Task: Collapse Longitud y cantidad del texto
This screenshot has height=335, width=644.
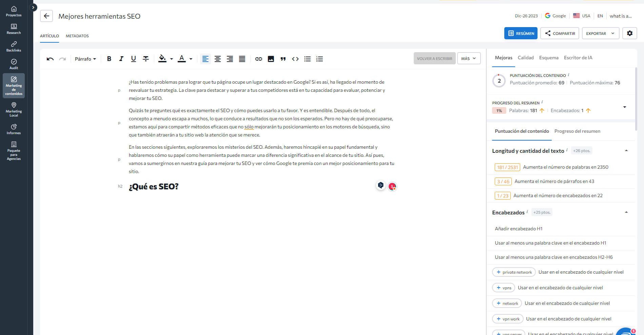Action: (626, 150)
